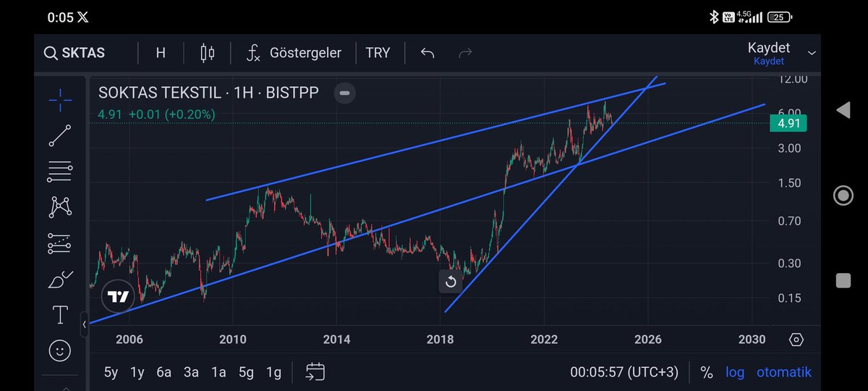Expand the Kaydet dropdown chevron
The height and width of the screenshot is (391, 868).
click(812, 53)
